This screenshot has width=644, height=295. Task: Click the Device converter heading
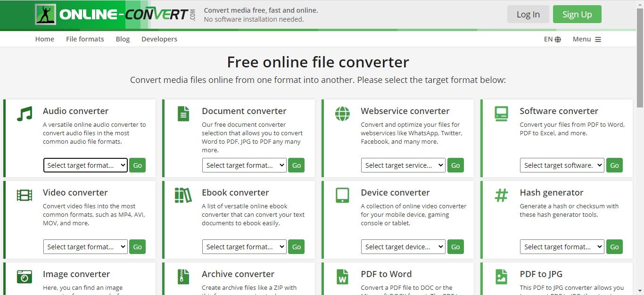(x=395, y=193)
